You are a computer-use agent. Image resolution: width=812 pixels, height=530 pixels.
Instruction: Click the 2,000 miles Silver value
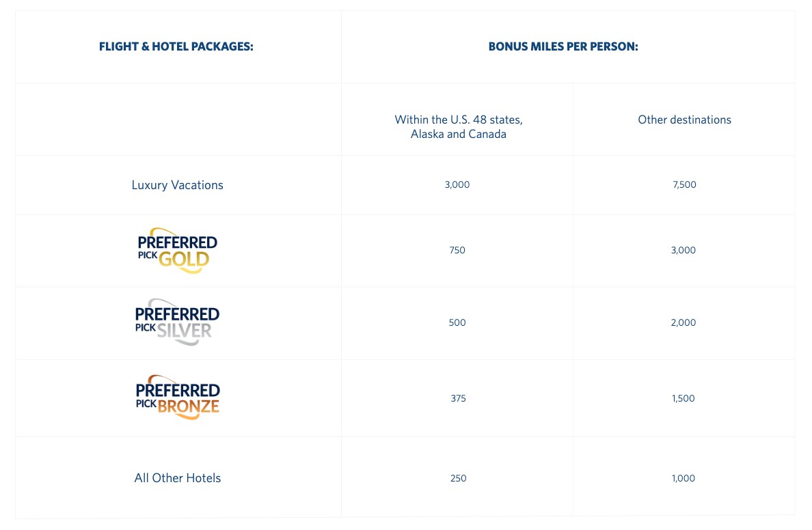click(684, 322)
